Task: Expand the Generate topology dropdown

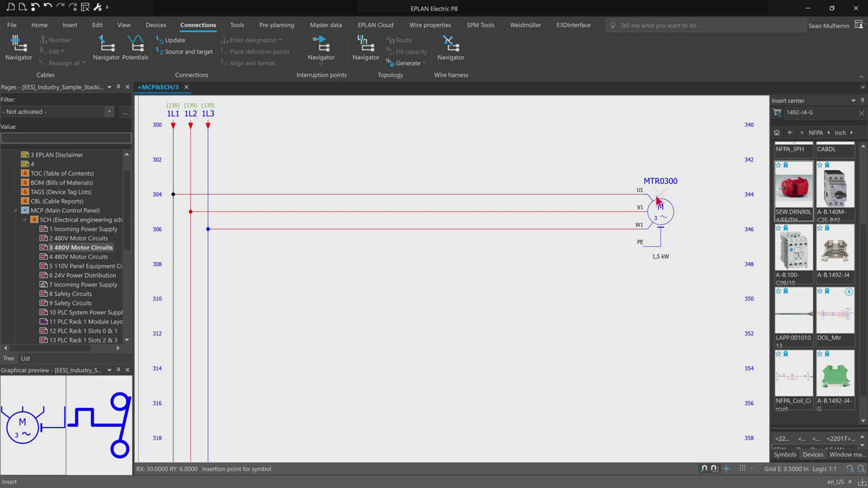Action: pos(424,63)
